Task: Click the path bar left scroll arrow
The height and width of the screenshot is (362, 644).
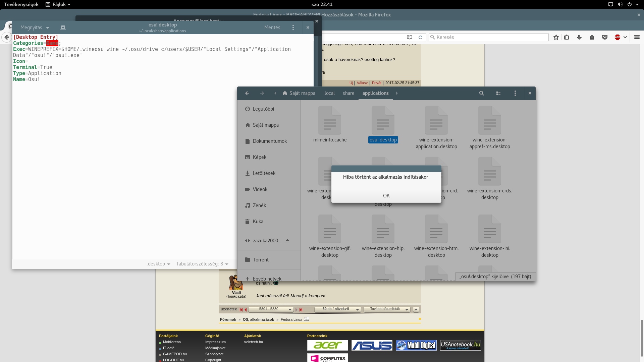Action: click(x=275, y=93)
